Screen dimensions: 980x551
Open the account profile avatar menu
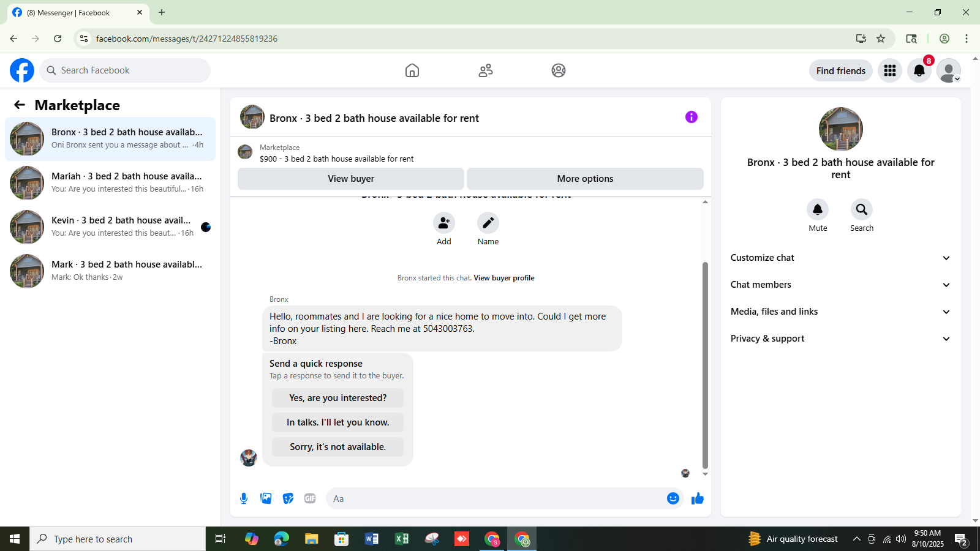click(x=949, y=70)
